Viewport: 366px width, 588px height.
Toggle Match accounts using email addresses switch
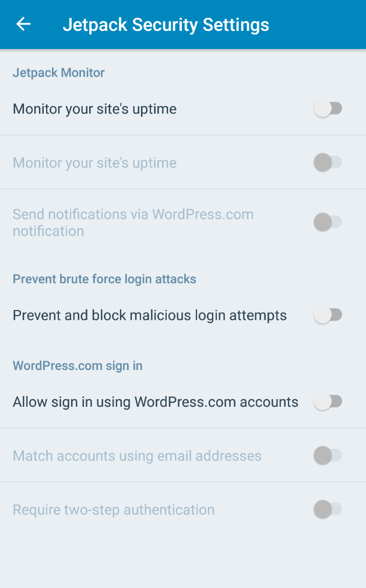point(328,455)
